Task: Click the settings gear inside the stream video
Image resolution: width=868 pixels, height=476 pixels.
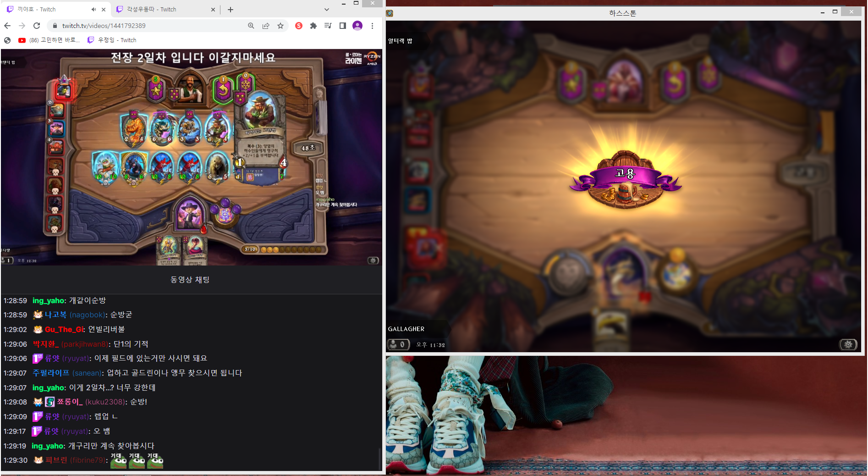Action: click(x=374, y=260)
